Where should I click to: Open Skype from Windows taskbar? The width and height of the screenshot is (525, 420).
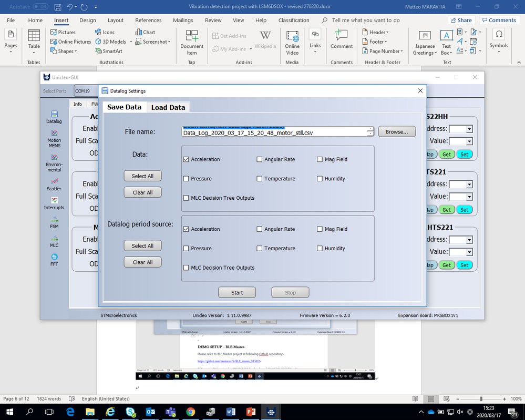[x=130, y=412]
